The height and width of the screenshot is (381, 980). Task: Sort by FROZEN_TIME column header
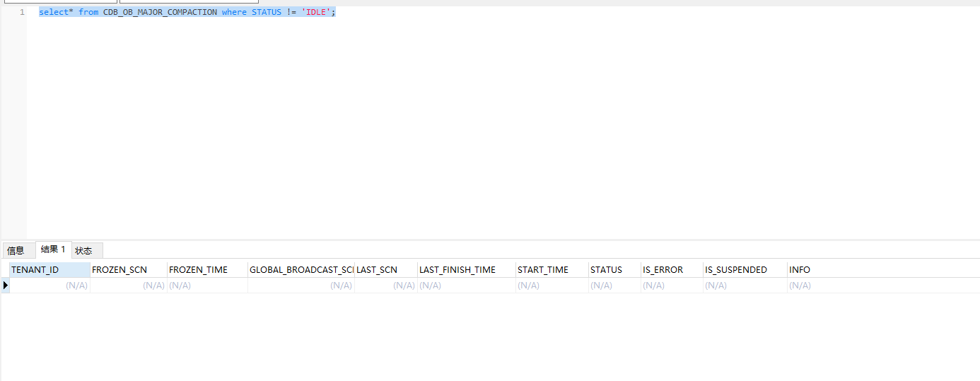(208, 269)
